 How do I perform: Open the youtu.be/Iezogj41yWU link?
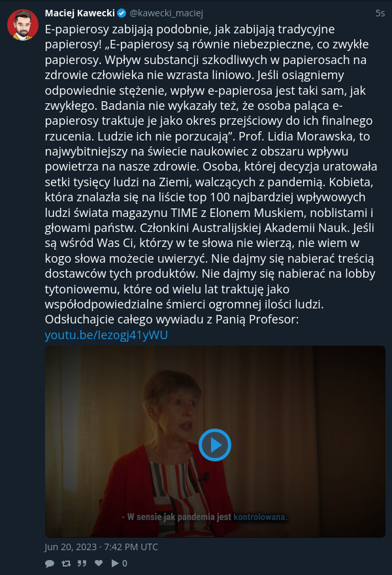pos(106,335)
